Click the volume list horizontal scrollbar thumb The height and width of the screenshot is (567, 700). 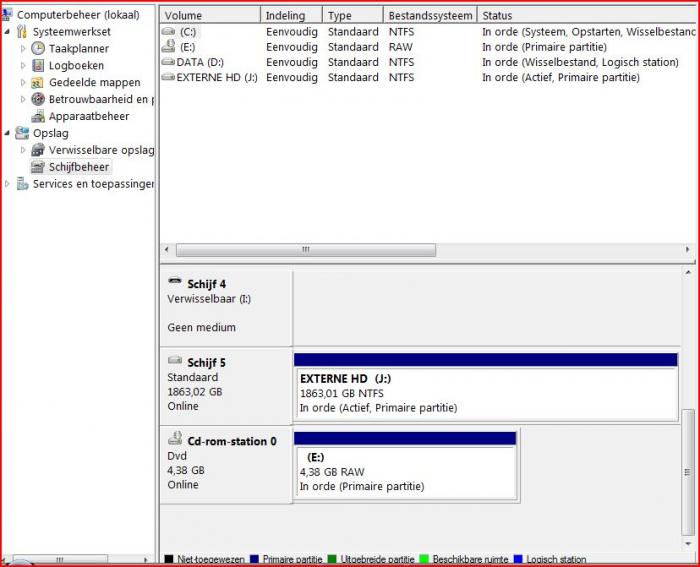[306, 250]
